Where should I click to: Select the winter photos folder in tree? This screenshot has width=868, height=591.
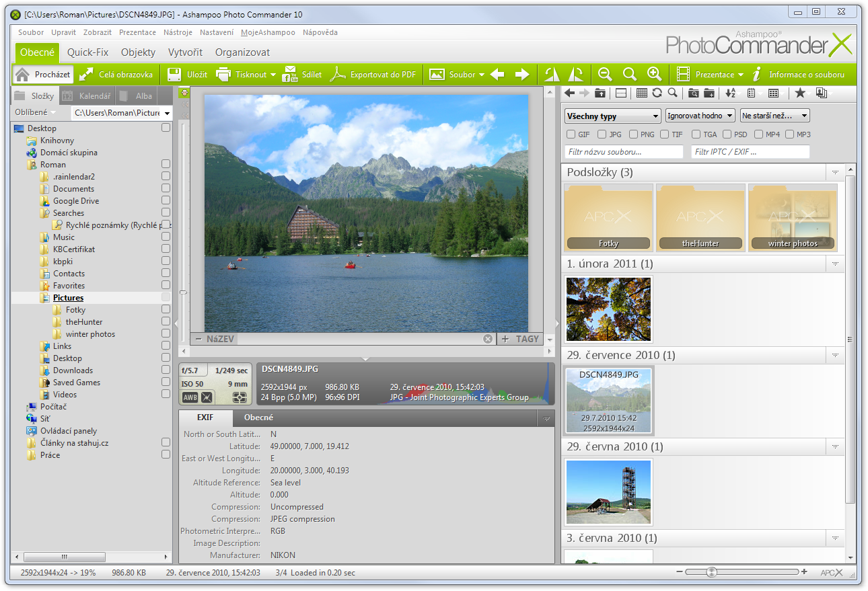coord(90,334)
